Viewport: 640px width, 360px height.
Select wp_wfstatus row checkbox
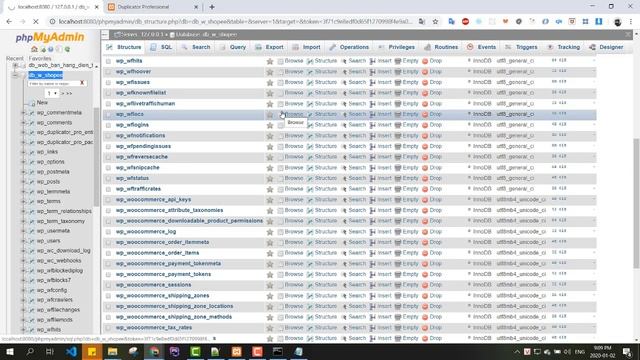coord(108,178)
